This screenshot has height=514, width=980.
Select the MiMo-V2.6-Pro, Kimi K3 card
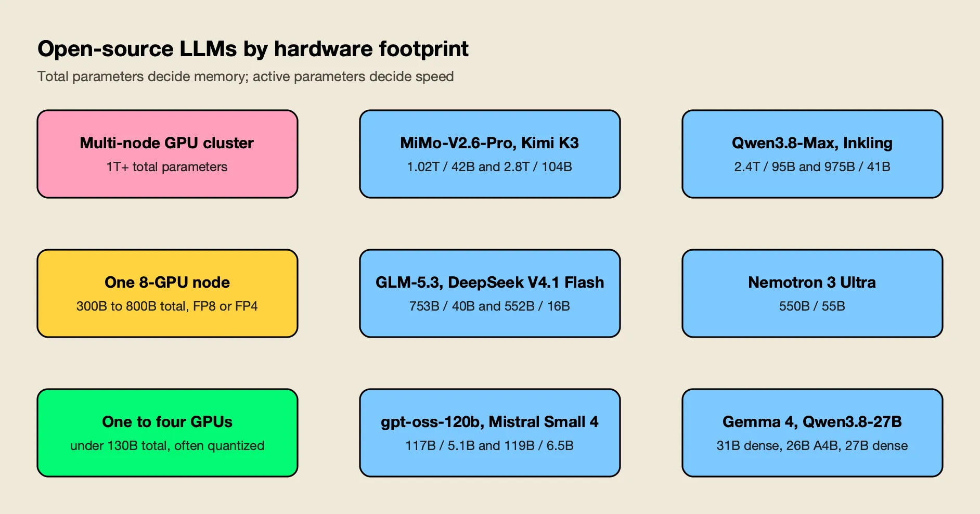[490, 154]
